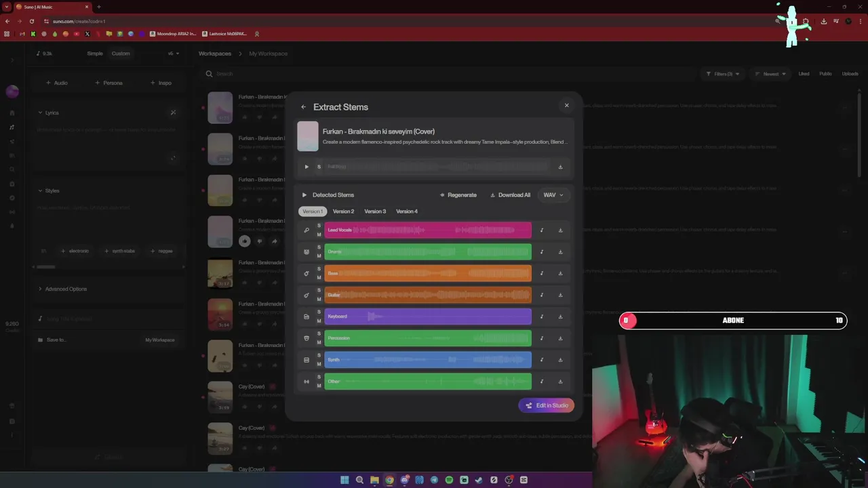Solo the Drums stem
The width and height of the screenshot is (868, 488).
319,247
